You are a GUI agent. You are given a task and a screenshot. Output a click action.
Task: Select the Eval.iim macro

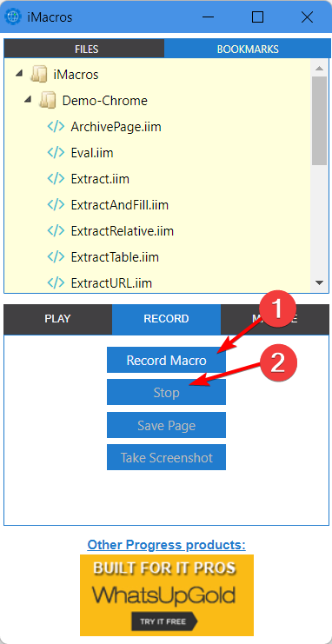click(92, 153)
